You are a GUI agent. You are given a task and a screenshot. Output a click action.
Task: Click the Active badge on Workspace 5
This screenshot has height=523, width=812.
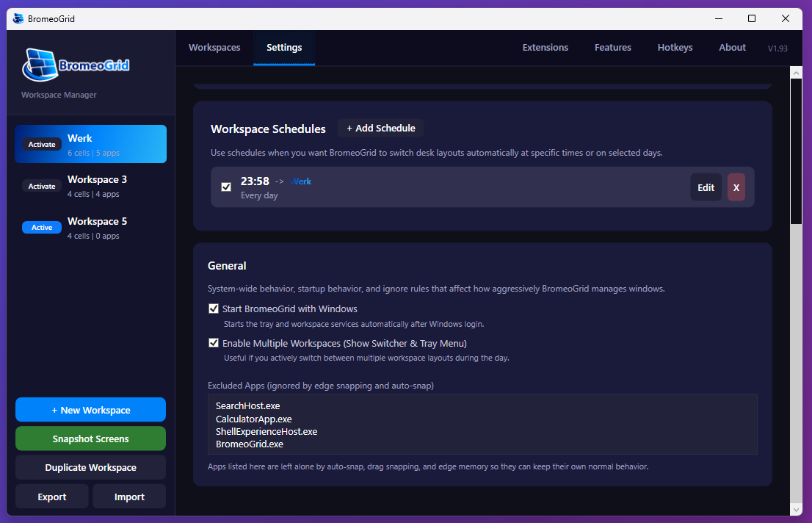42,228
